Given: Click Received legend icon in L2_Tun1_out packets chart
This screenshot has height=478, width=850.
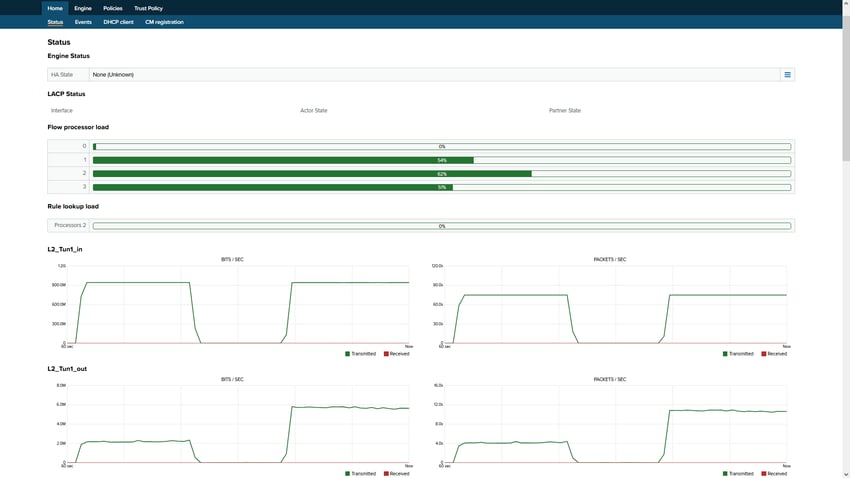Looking at the screenshot, I should 764,473.
